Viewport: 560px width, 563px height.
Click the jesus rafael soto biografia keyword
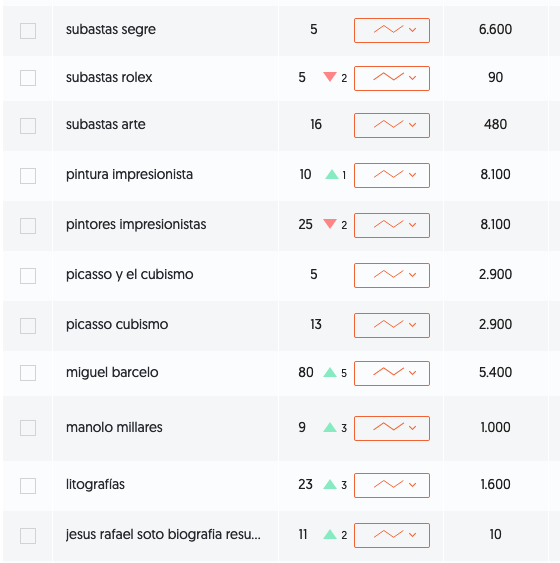(163, 535)
